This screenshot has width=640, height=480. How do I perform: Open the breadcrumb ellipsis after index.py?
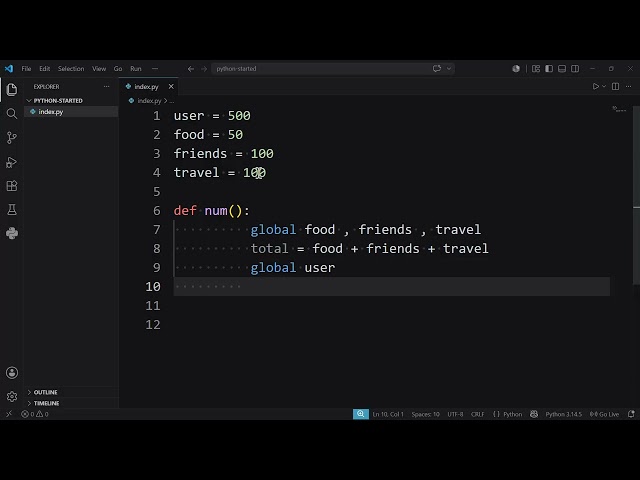172,100
